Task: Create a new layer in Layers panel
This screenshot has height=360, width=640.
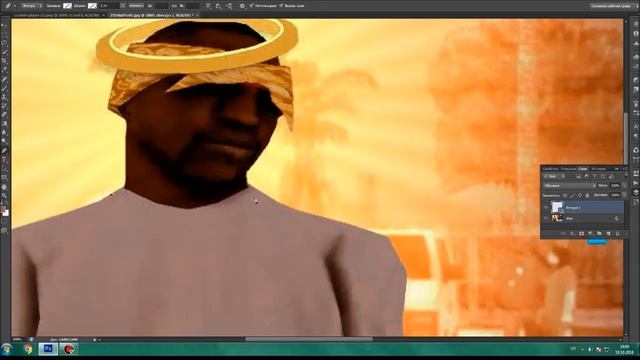Action: (x=608, y=233)
